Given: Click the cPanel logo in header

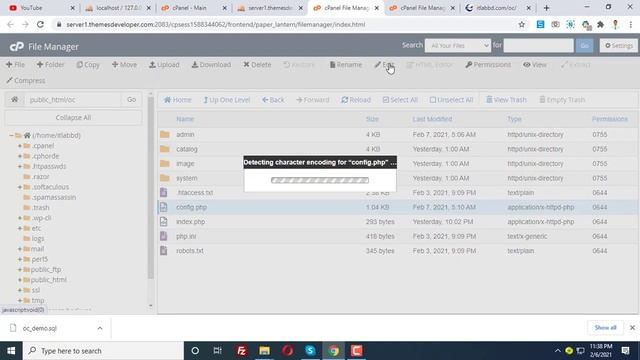Looking at the screenshot, I should point(16,47).
